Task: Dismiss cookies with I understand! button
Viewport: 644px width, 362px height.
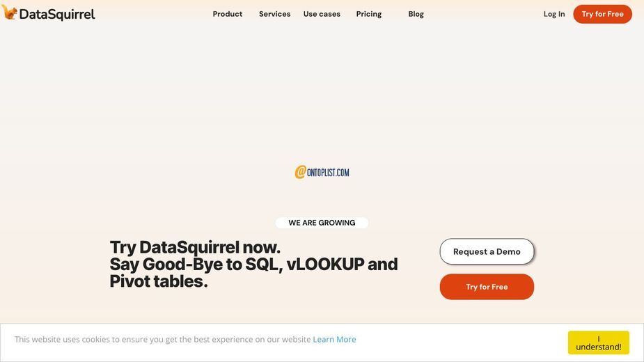Action: (599, 343)
